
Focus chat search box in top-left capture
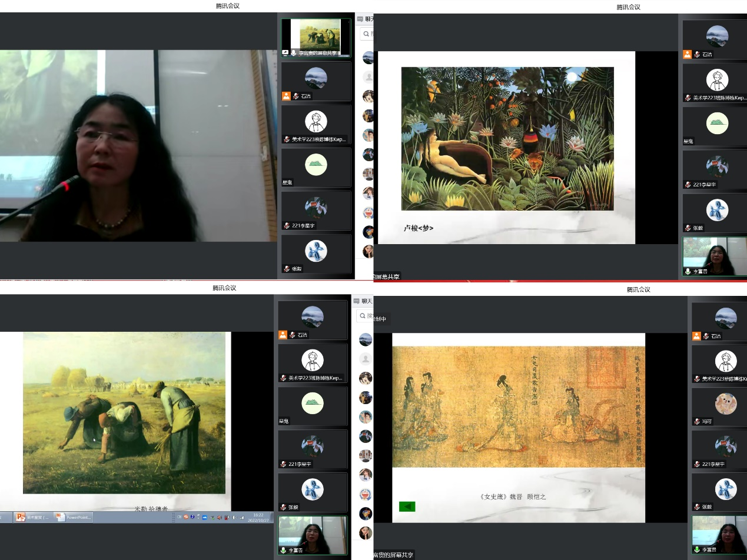tap(367, 34)
